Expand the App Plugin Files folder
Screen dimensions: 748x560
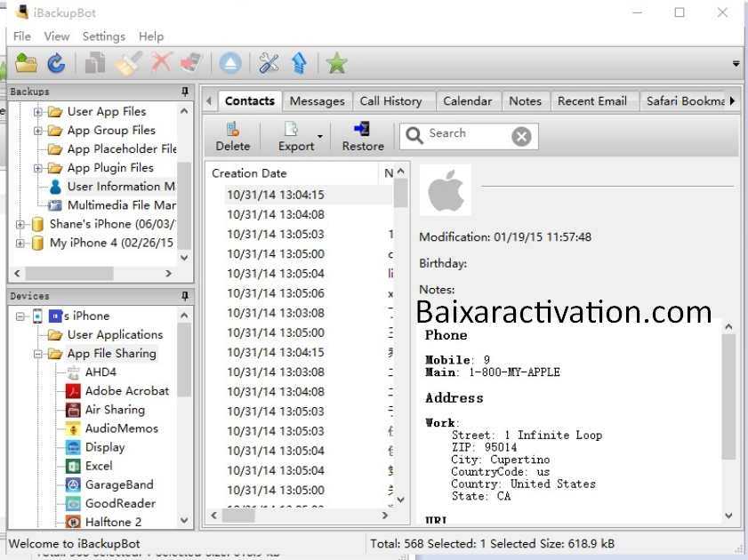tap(37, 168)
